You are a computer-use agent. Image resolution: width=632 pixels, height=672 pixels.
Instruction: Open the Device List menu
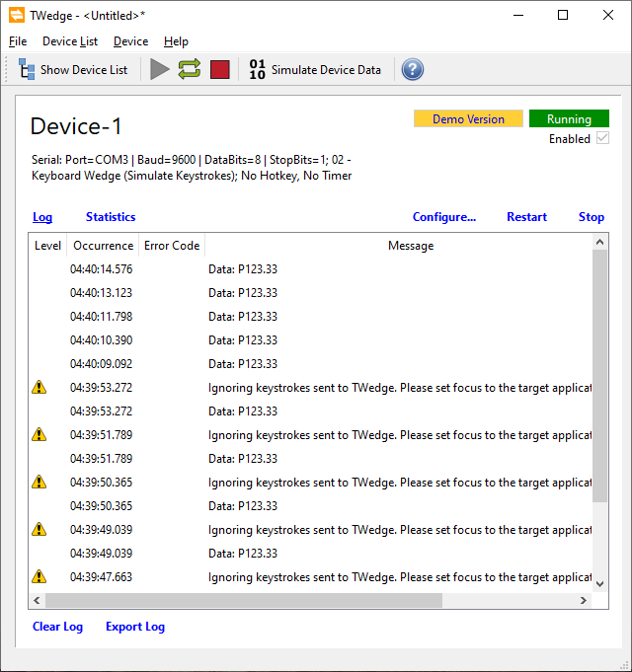click(x=70, y=41)
